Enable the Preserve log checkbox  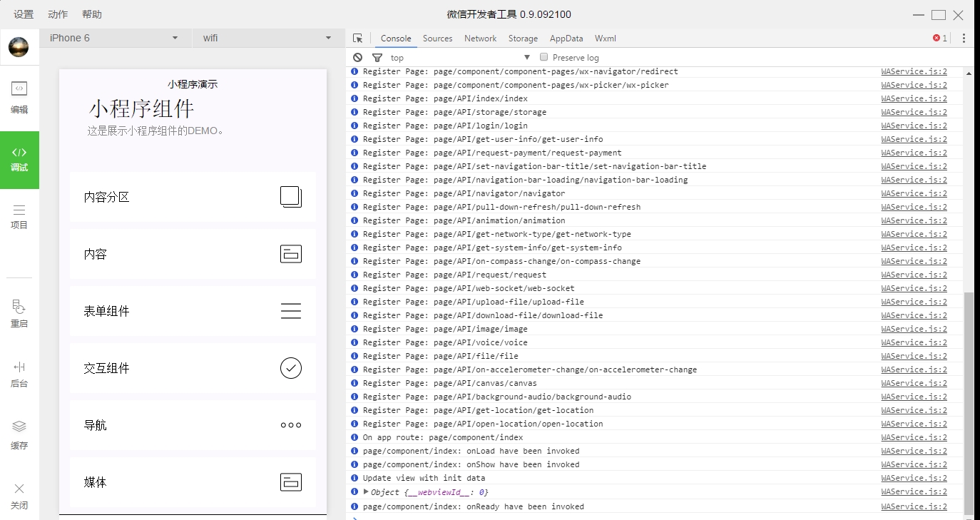(543, 57)
